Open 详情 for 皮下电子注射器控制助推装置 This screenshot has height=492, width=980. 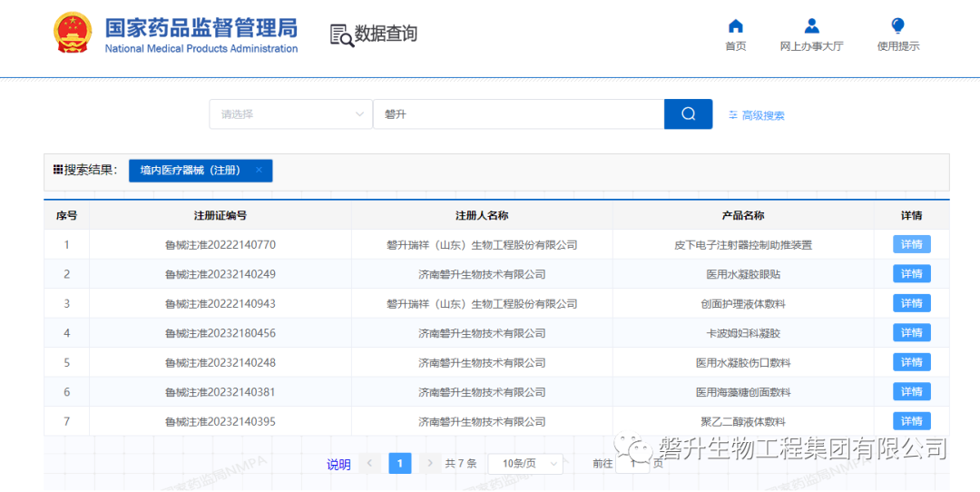point(911,244)
